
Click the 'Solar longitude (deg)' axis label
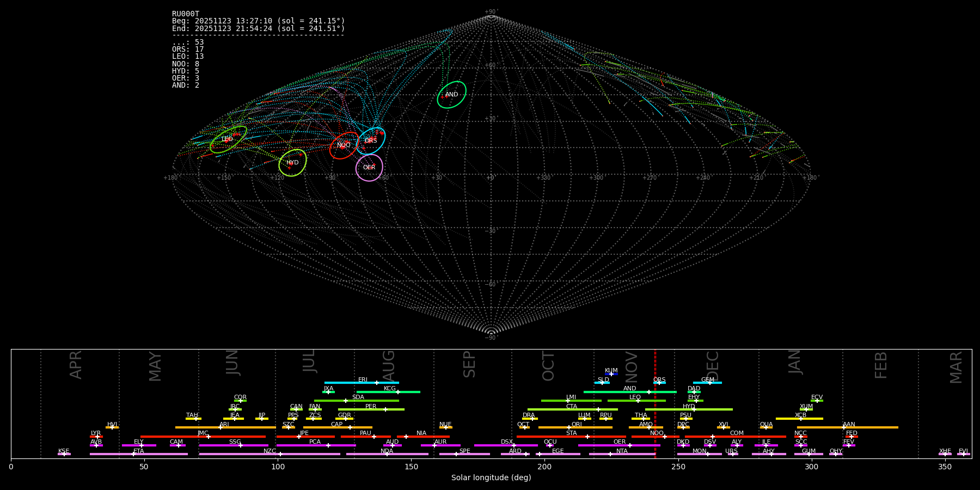tap(491, 478)
